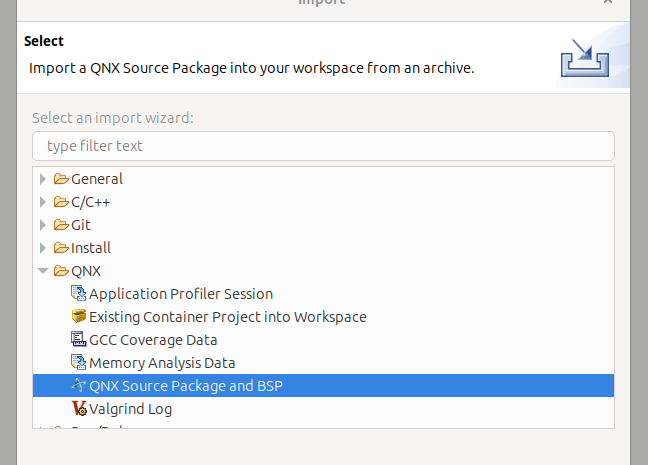Choose Valgrind Log wizard
Image resolution: width=648 pixels, height=465 pixels.
click(x=131, y=409)
